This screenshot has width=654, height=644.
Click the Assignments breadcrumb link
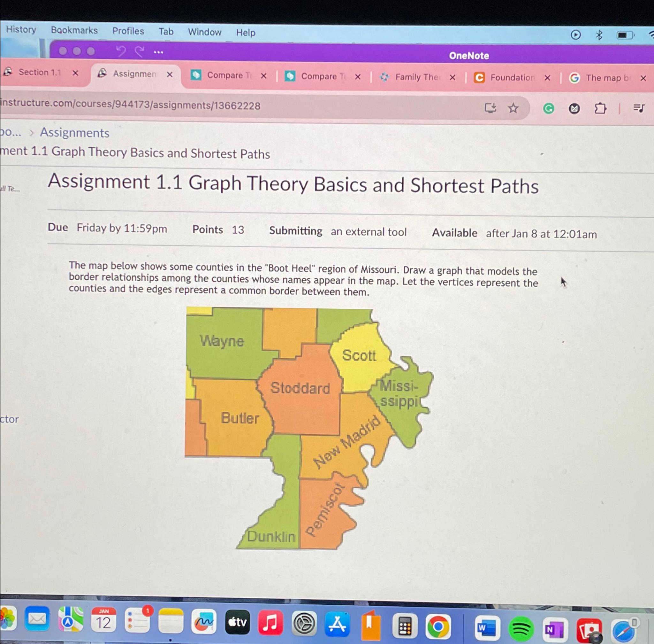point(75,133)
